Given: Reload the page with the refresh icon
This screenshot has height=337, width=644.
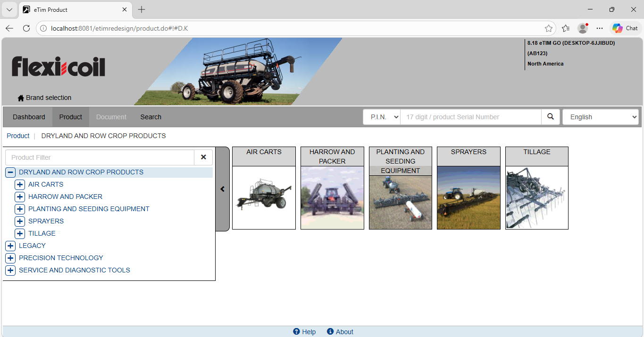Looking at the screenshot, I should [26, 28].
